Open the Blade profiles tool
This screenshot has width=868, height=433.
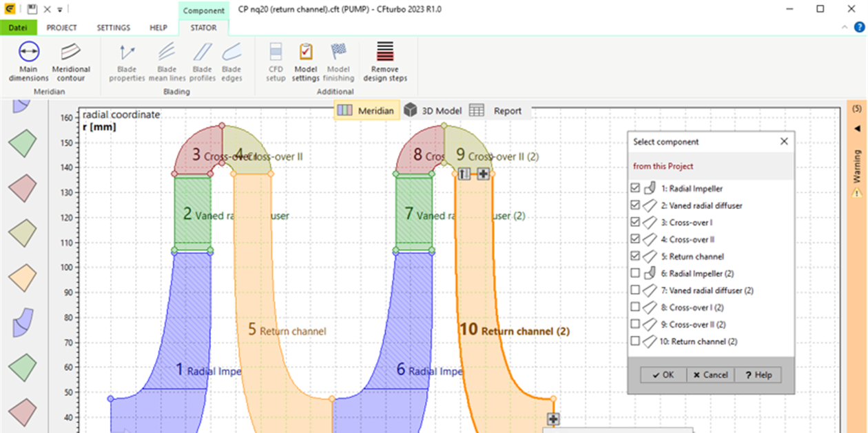point(201,61)
